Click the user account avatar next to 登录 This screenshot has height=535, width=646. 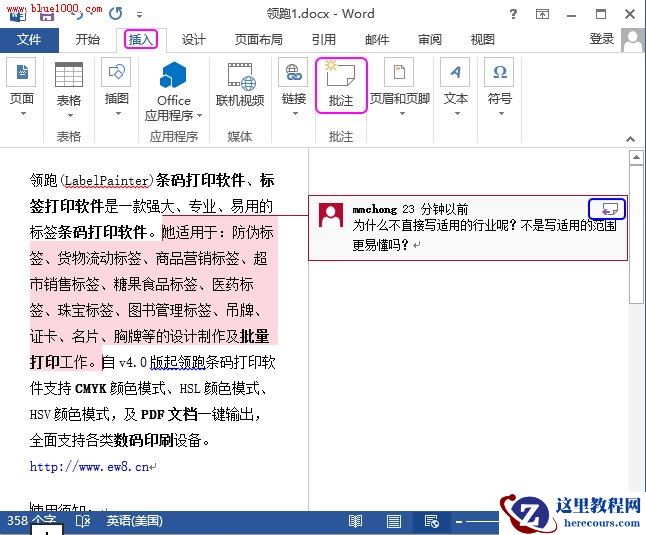click(632, 40)
